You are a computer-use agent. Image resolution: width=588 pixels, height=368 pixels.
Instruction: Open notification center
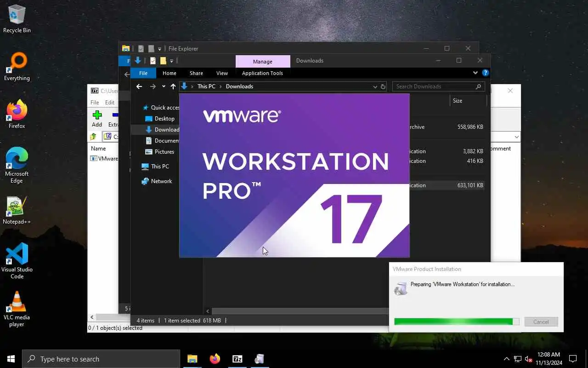click(x=573, y=359)
